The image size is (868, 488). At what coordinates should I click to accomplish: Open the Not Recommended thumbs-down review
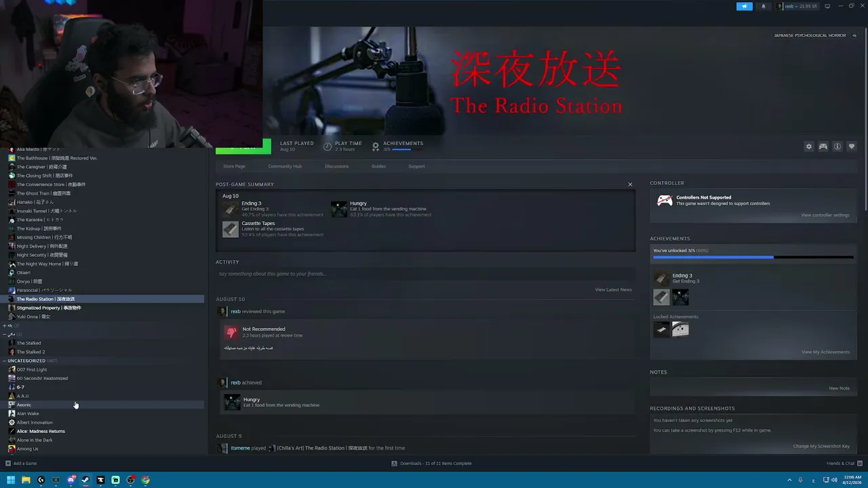point(232,332)
